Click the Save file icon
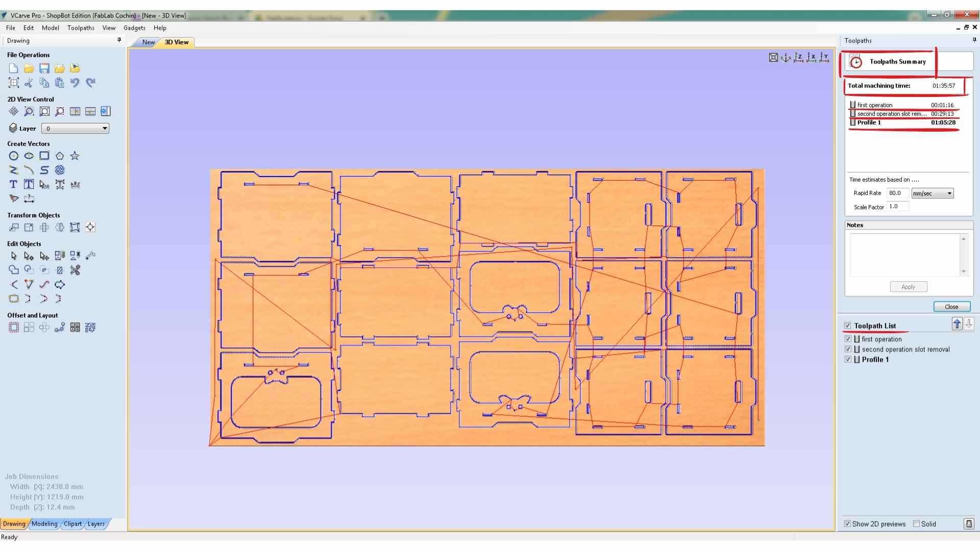 44,68
